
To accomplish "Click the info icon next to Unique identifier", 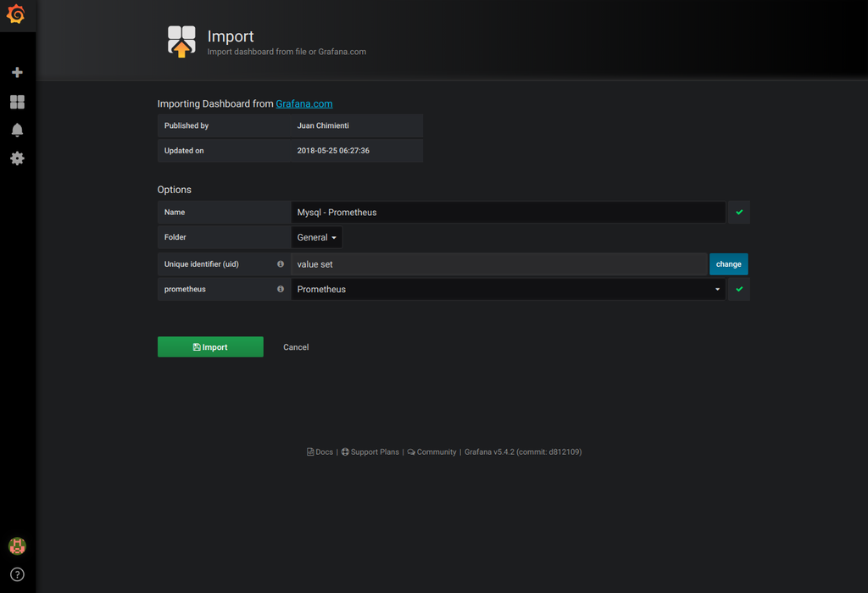I will pyautogui.click(x=280, y=264).
